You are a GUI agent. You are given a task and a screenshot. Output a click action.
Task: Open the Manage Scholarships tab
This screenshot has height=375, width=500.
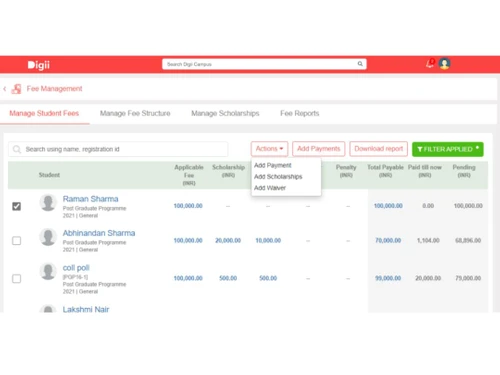[225, 113]
